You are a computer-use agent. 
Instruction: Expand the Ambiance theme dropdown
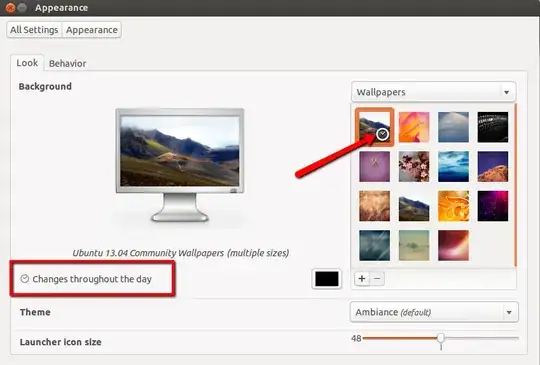[434, 312]
